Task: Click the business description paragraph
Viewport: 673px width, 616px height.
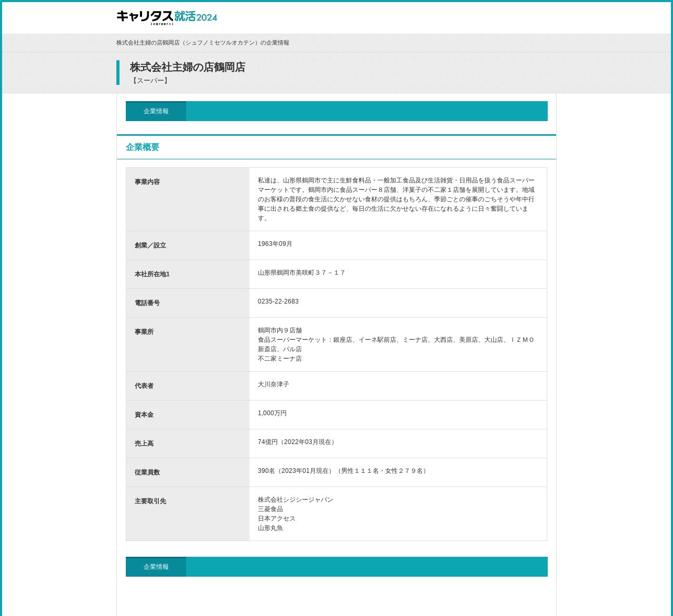Action: [x=396, y=199]
